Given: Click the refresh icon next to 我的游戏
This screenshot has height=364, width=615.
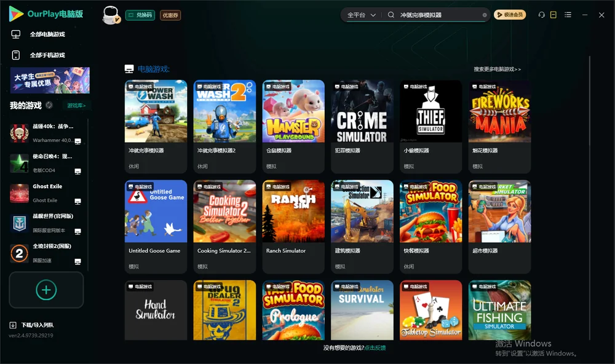Looking at the screenshot, I should tap(49, 105).
